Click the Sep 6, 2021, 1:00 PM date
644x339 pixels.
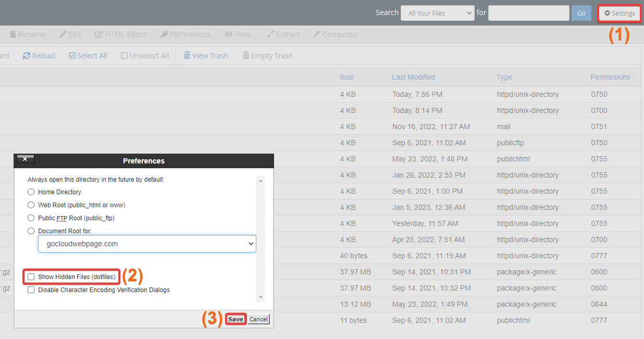click(427, 191)
